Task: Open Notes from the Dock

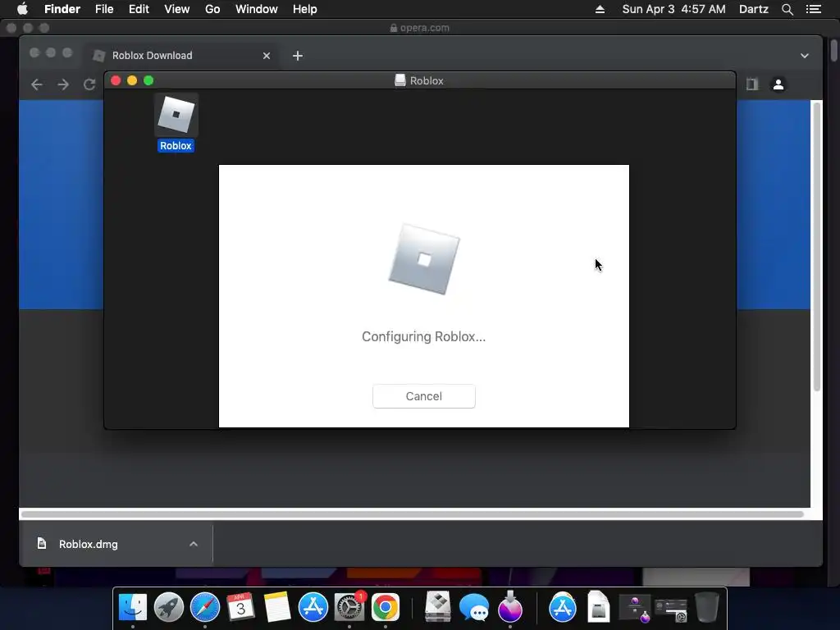Action: [277, 608]
